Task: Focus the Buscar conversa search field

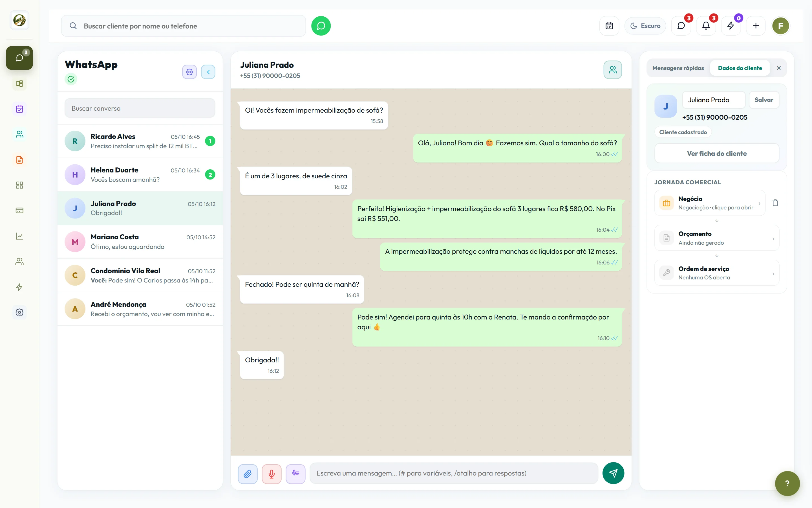Action: pyautogui.click(x=140, y=108)
